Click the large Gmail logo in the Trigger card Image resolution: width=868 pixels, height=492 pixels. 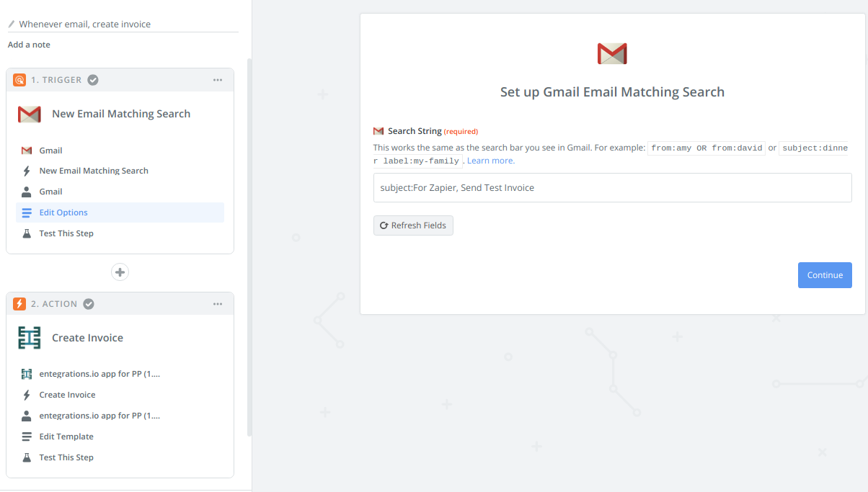pos(30,114)
